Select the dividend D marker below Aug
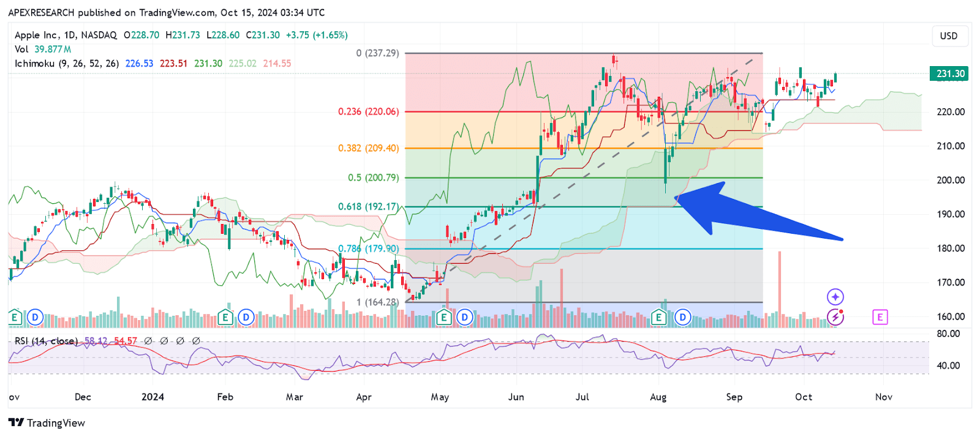980x437 pixels. pos(682,317)
